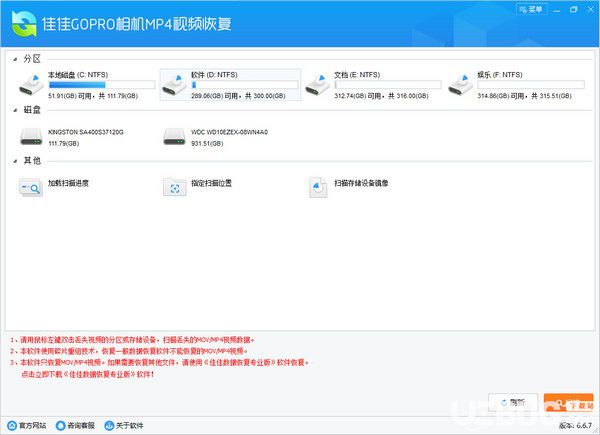Click the F: drive usage bar

531,85
